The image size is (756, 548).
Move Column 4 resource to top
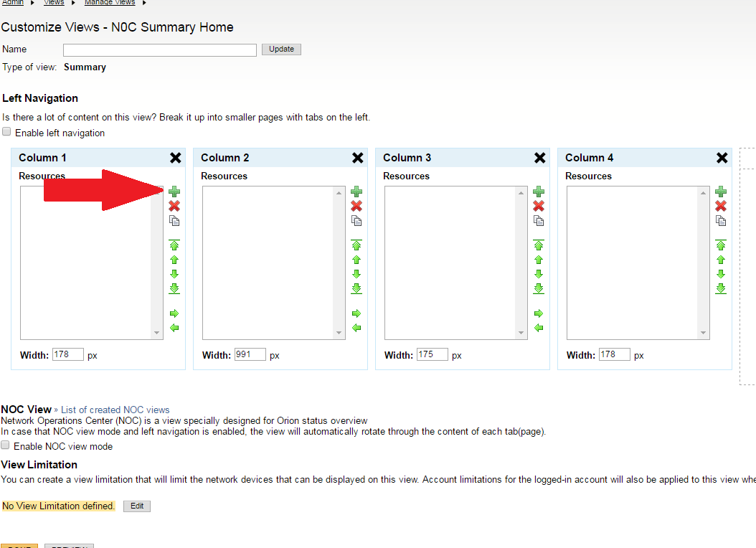click(x=721, y=245)
